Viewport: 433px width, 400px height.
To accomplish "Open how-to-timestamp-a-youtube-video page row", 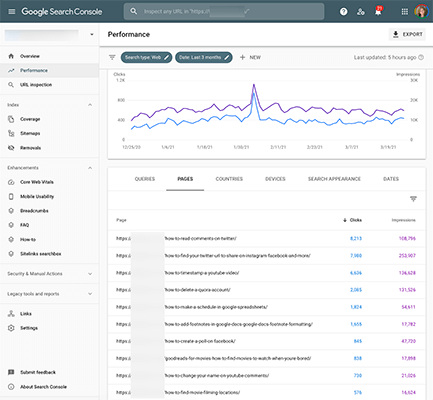I will pyautogui.click(x=267, y=273).
